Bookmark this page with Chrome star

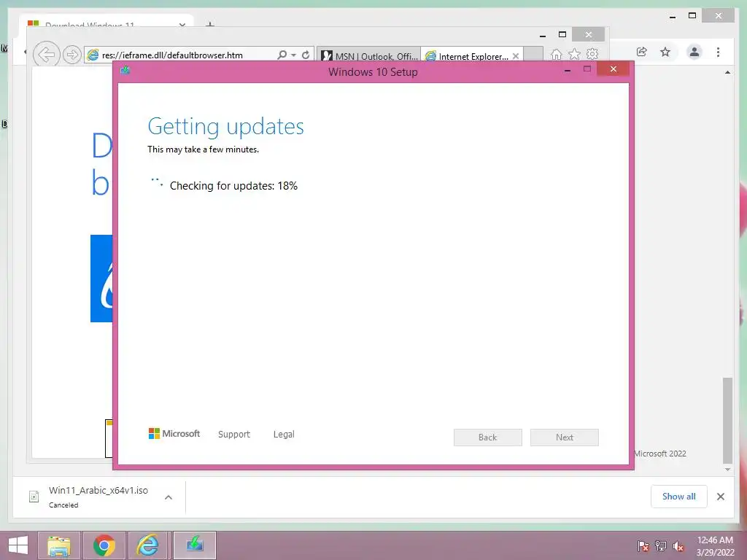(665, 52)
